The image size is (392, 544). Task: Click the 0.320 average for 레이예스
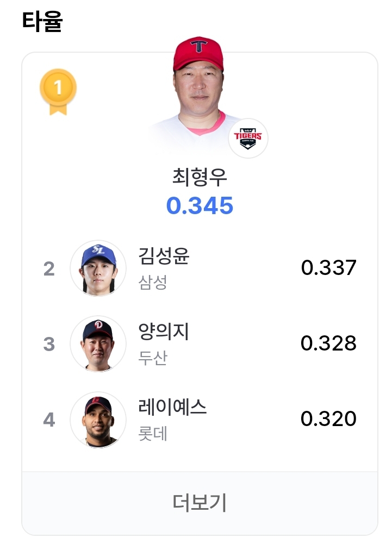(x=328, y=419)
